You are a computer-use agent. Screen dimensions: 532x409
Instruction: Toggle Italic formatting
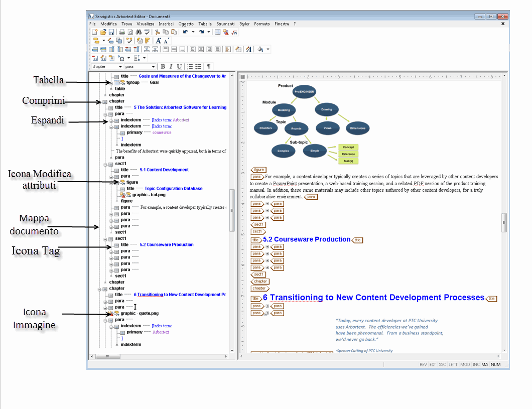tap(171, 66)
